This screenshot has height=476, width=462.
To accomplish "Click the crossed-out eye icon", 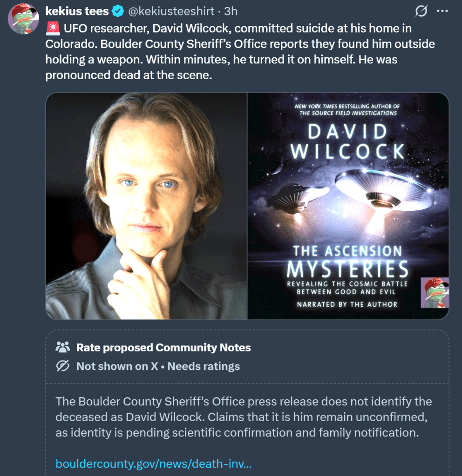I will click(62, 366).
